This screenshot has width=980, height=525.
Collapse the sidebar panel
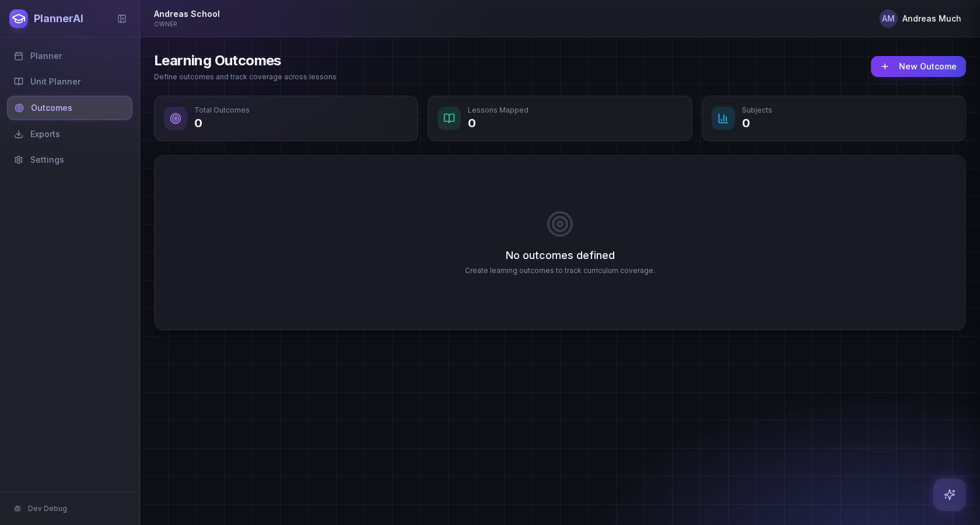[x=122, y=19]
